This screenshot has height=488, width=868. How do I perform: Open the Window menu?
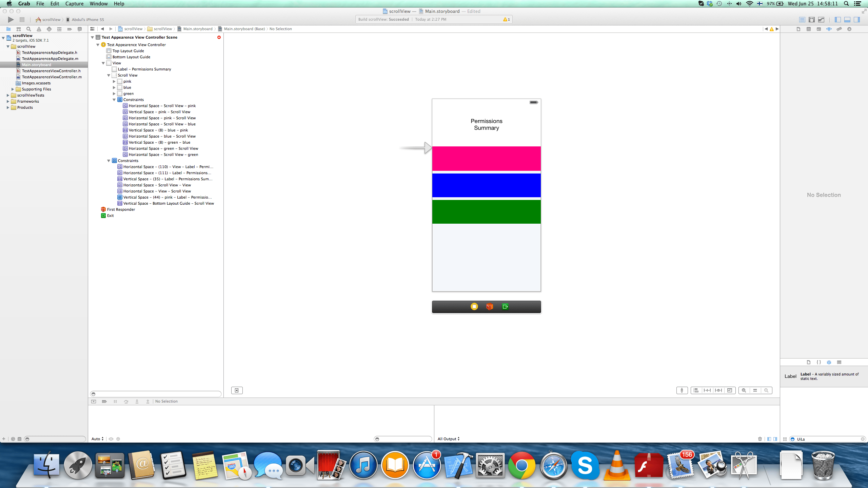click(x=99, y=4)
